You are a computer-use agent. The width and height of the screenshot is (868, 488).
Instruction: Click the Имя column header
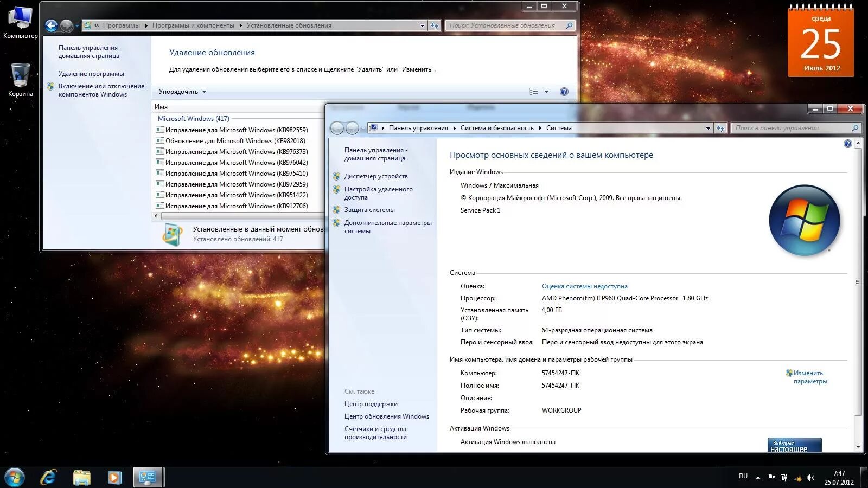(161, 107)
